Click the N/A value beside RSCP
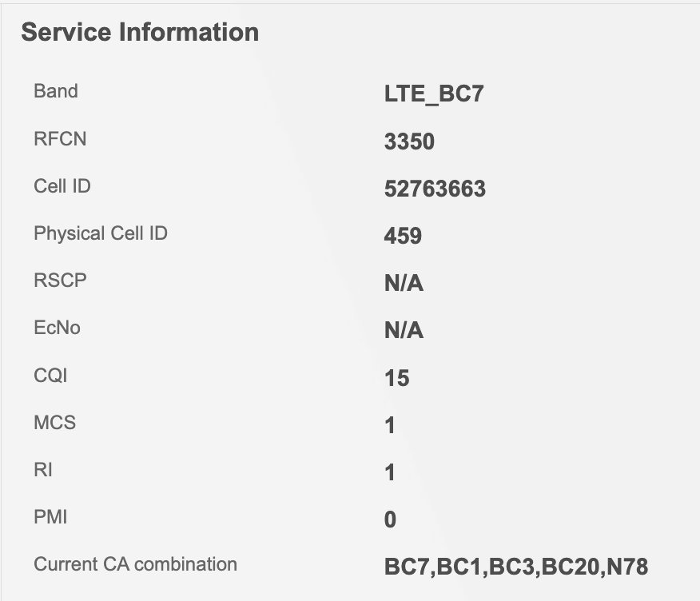Viewport: 700px width, 601px height. coord(404,284)
